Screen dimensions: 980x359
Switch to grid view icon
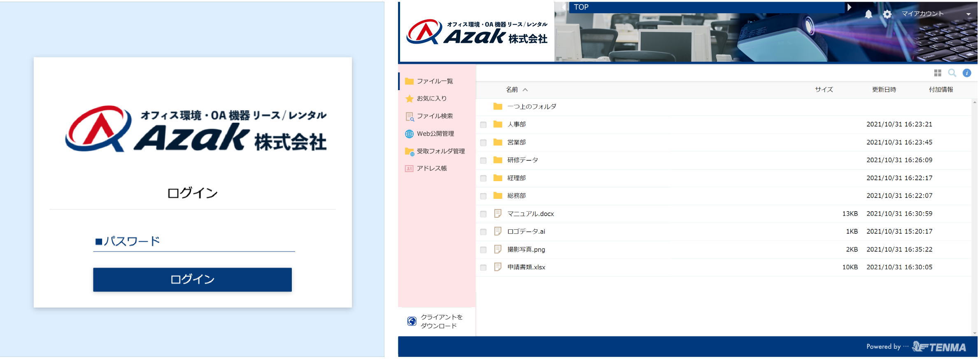(x=938, y=73)
